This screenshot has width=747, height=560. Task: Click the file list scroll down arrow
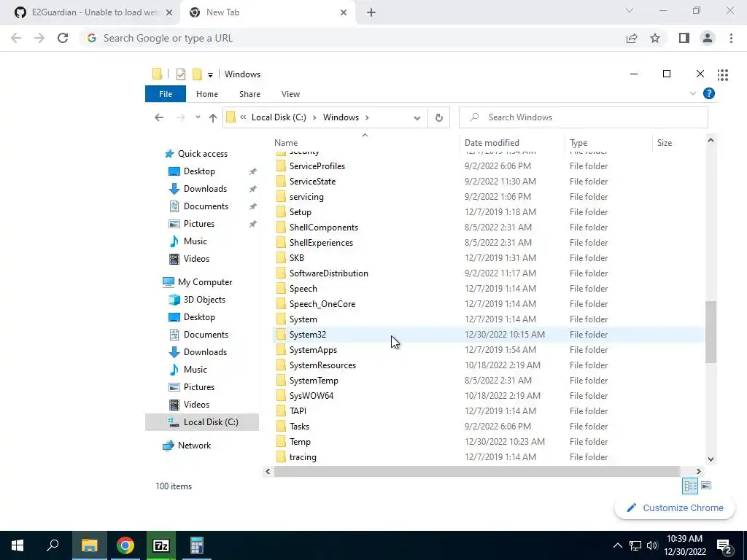tap(711, 459)
